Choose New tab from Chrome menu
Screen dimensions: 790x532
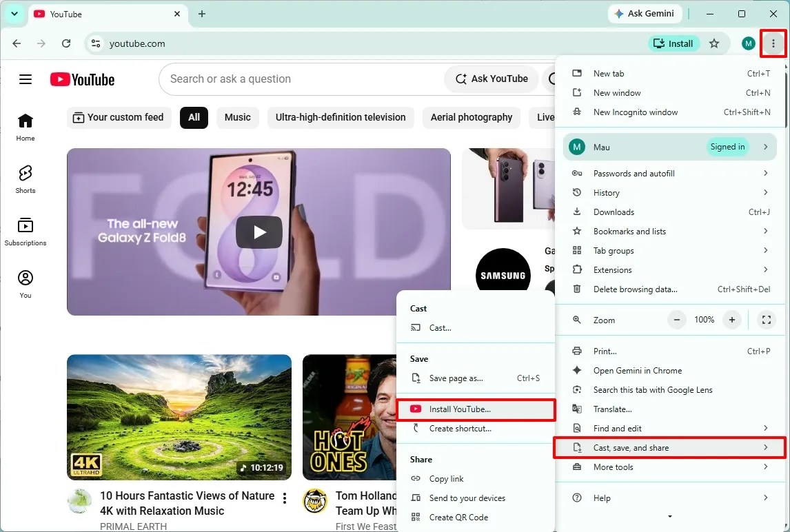[x=670, y=74]
